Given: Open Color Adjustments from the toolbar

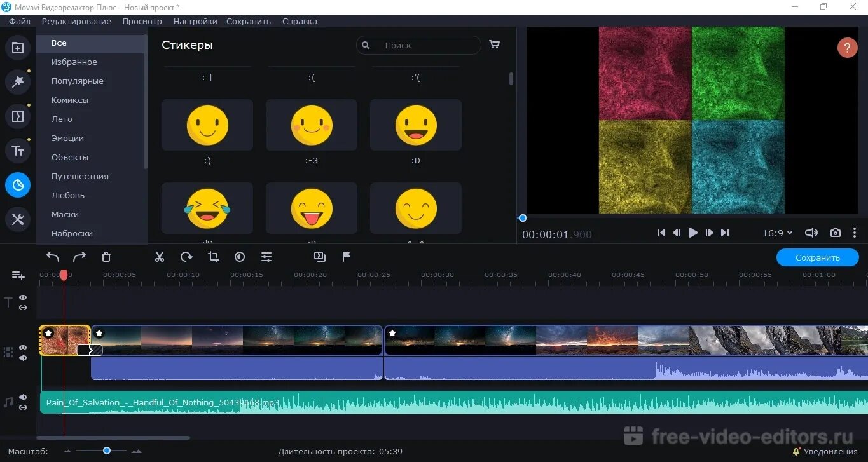Looking at the screenshot, I should tap(240, 257).
